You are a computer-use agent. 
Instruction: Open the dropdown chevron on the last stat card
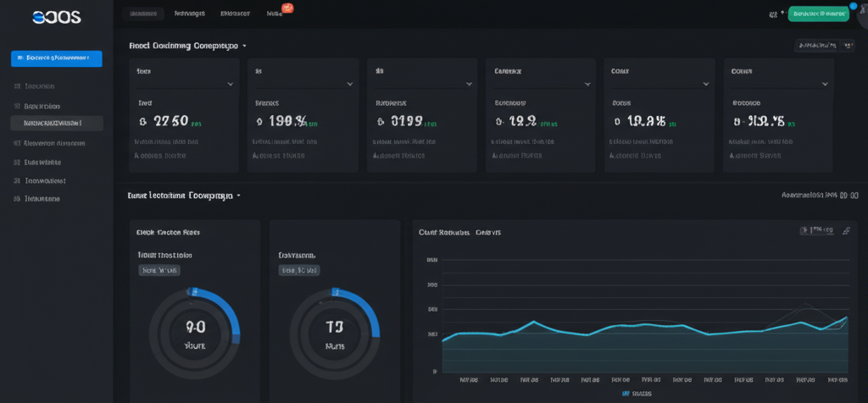point(825,85)
